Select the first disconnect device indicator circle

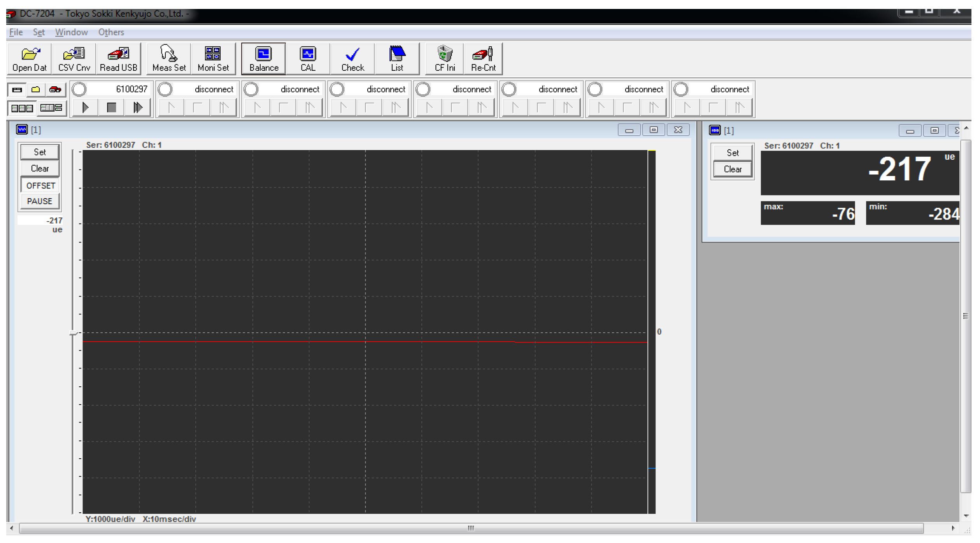[x=165, y=89]
